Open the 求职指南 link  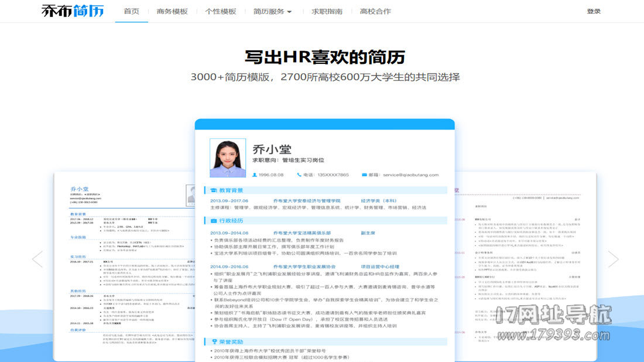point(327,11)
